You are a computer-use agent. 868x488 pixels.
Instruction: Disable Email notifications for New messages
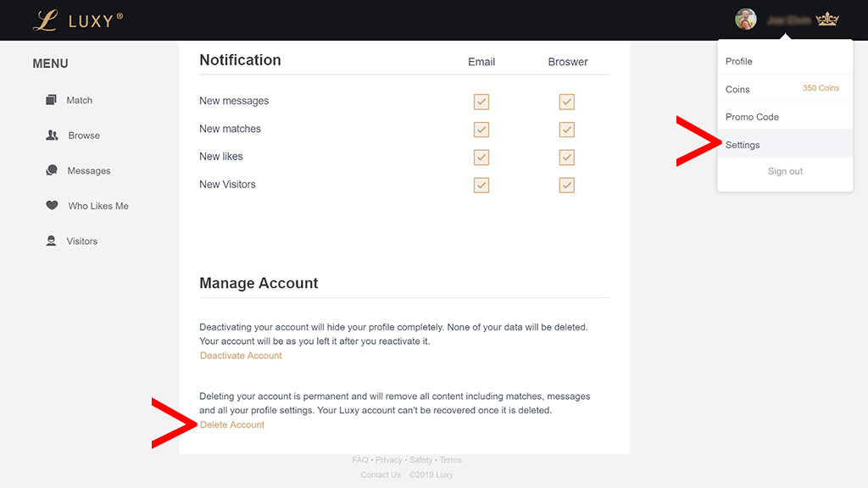pyautogui.click(x=481, y=102)
